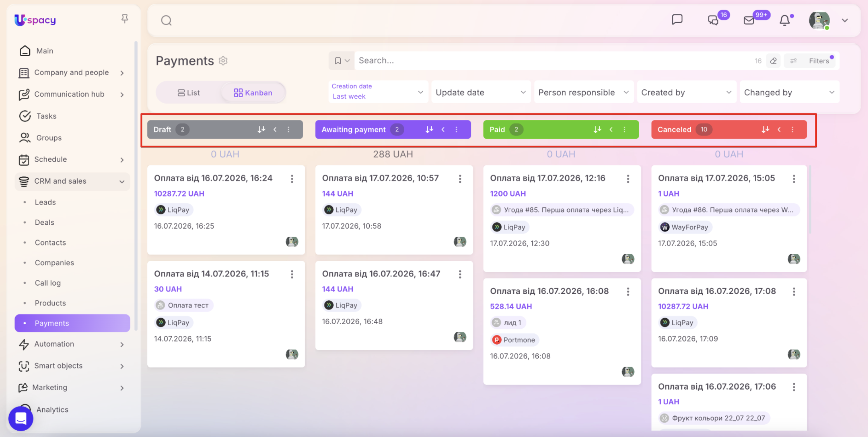Click the user profile avatar in the top bar
This screenshot has height=437, width=868.
click(x=819, y=20)
